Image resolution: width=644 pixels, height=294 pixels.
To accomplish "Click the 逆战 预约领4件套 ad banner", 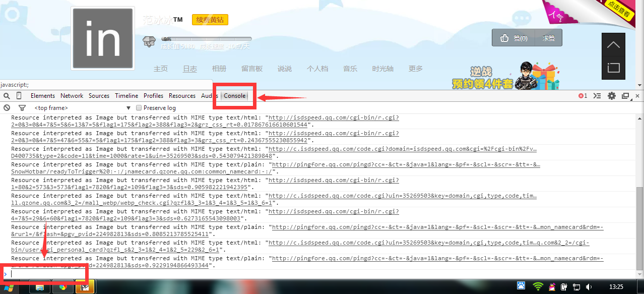I will [x=507, y=77].
